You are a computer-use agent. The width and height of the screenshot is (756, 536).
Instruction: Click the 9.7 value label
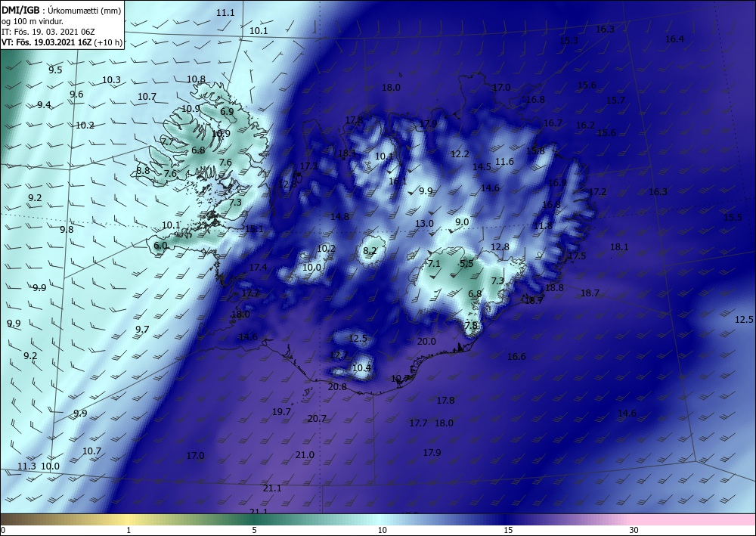(x=142, y=329)
